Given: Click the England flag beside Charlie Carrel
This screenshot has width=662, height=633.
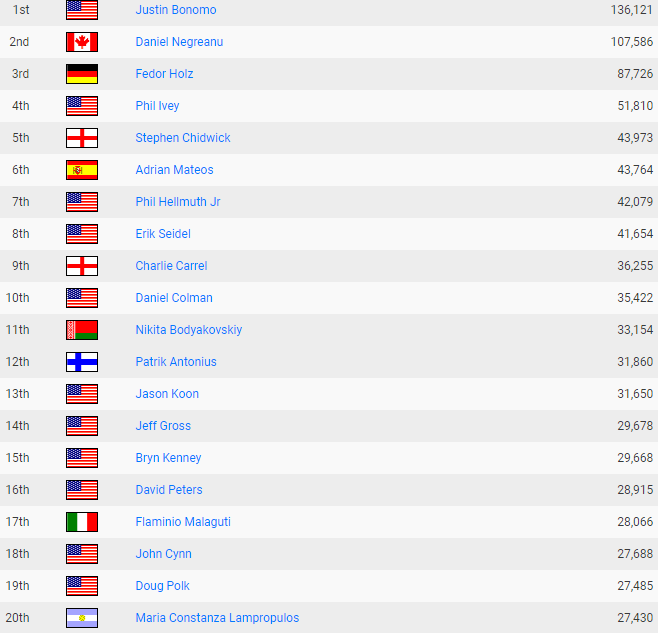Looking at the screenshot, I should tap(82, 266).
